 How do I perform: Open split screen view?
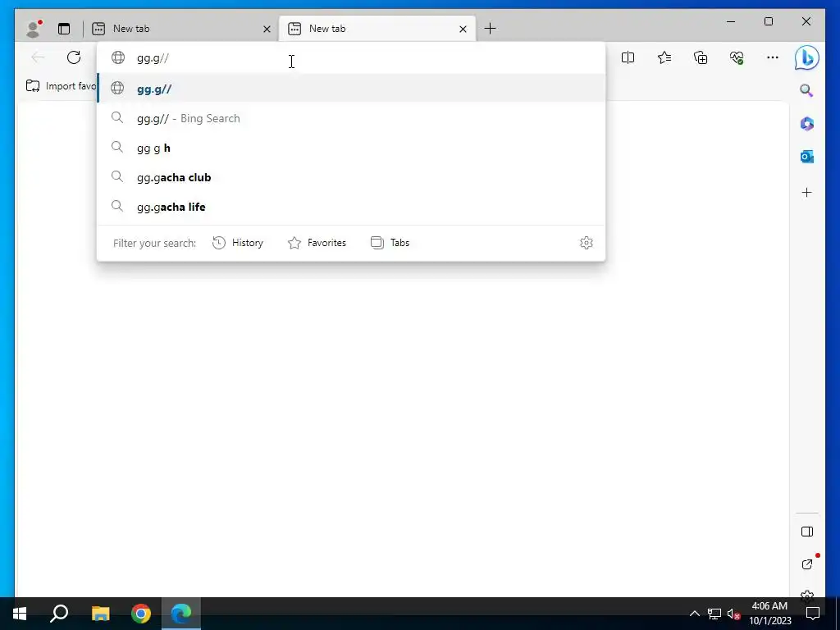click(628, 57)
